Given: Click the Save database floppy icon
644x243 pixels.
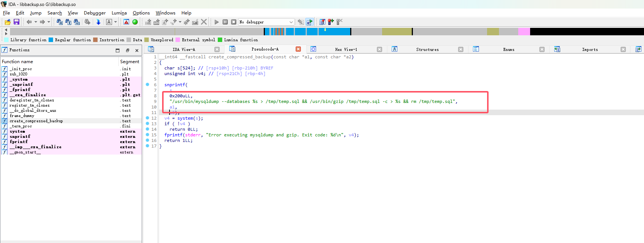Looking at the screenshot, I should (16, 22).
